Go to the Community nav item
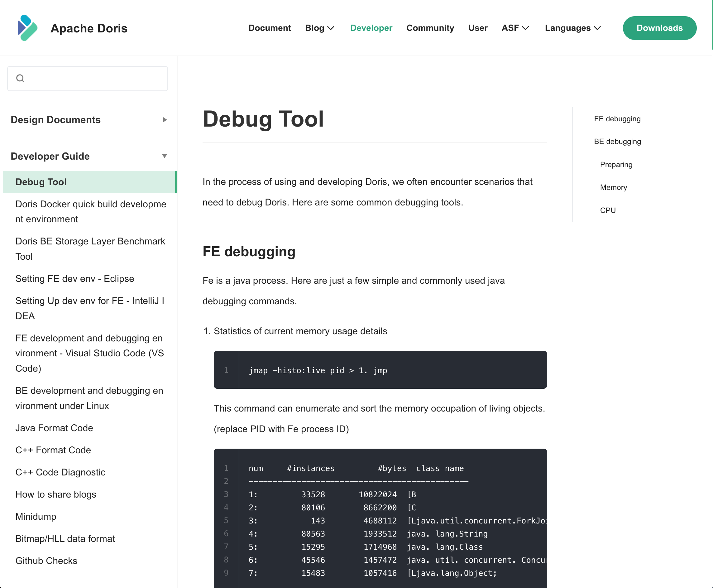The width and height of the screenshot is (713, 588). pos(430,28)
